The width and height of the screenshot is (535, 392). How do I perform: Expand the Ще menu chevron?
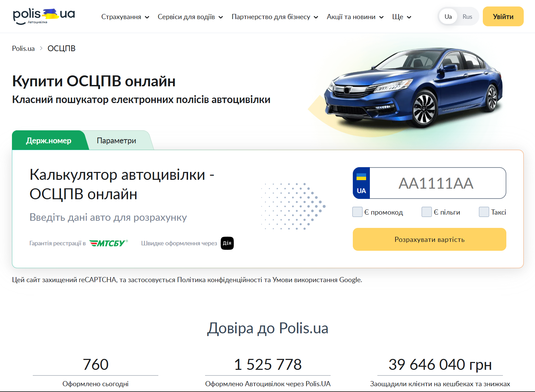click(x=409, y=17)
